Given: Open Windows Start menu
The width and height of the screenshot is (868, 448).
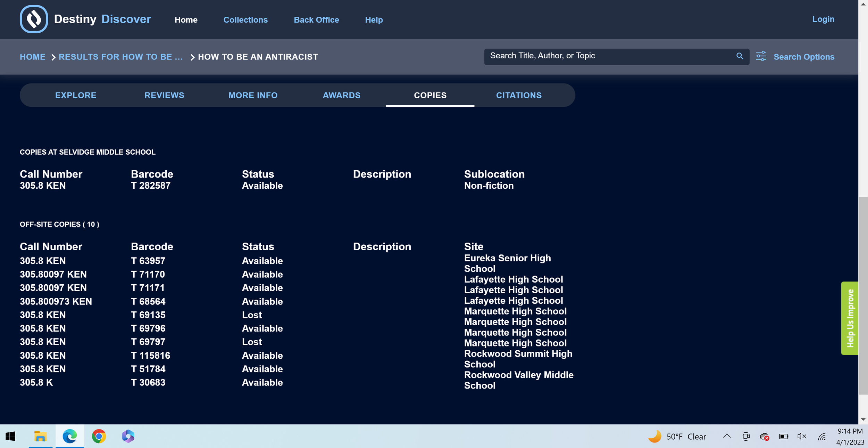Looking at the screenshot, I should click(x=10, y=436).
